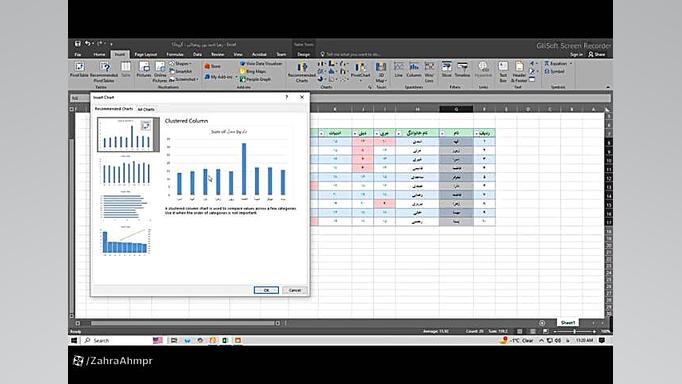The image size is (682, 384).
Task: Open filter dropdown on rightmost table header
Action: coord(477,133)
